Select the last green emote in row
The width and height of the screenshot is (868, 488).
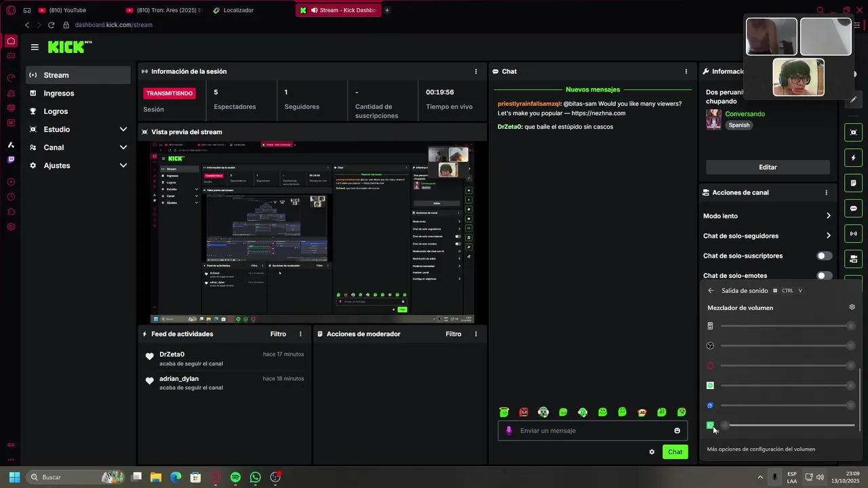(x=682, y=412)
